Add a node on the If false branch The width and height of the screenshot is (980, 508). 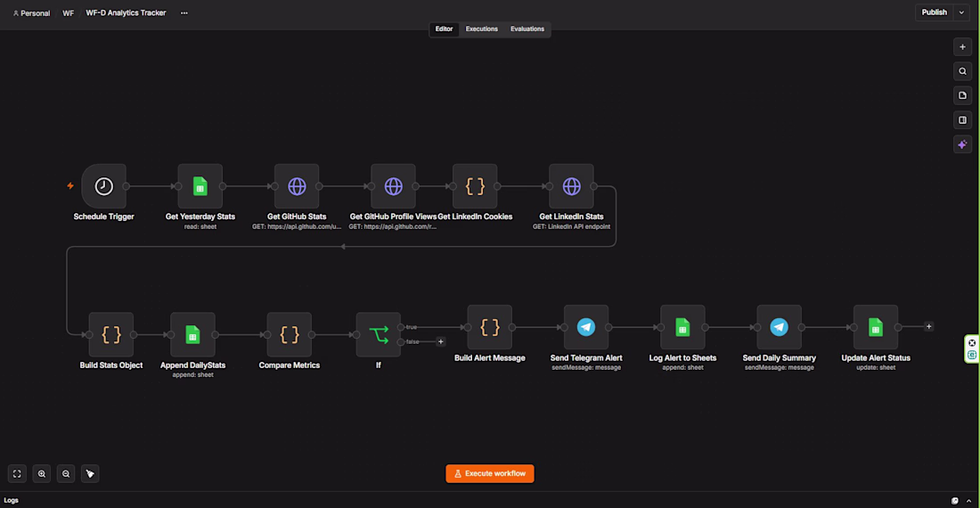click(x=441, y=342)
